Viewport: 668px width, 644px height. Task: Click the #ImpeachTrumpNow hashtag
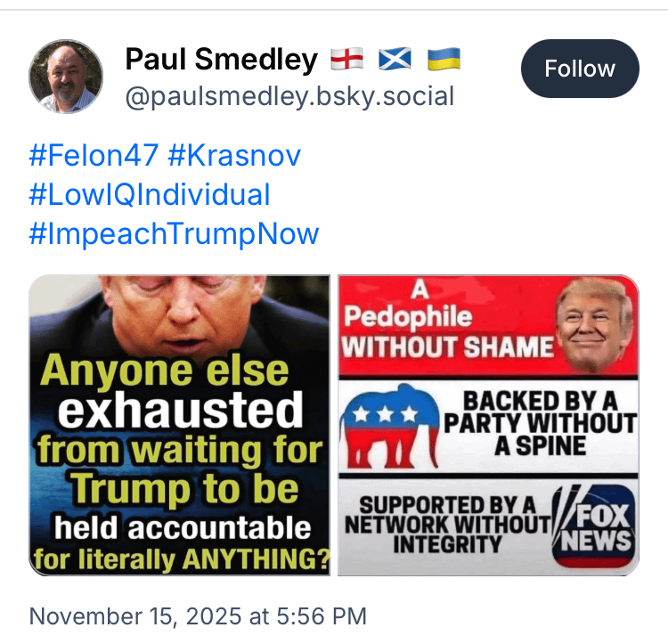(x=174, y=234)
